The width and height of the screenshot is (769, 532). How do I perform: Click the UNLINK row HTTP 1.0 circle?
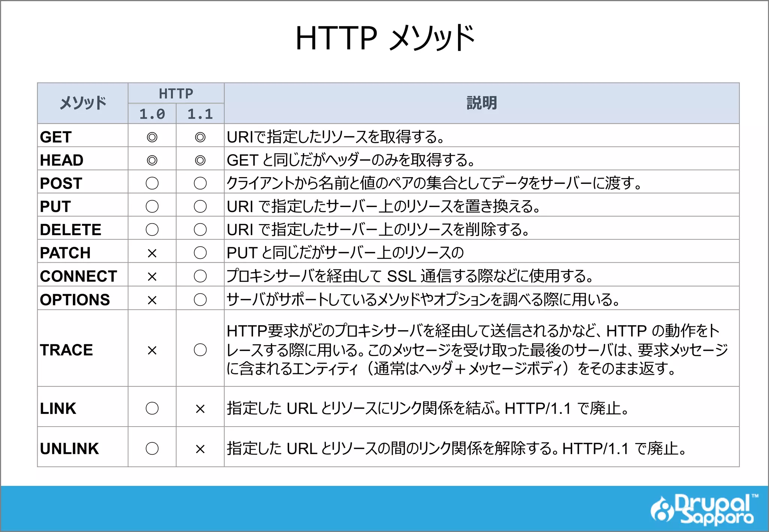tap(152, 448)
